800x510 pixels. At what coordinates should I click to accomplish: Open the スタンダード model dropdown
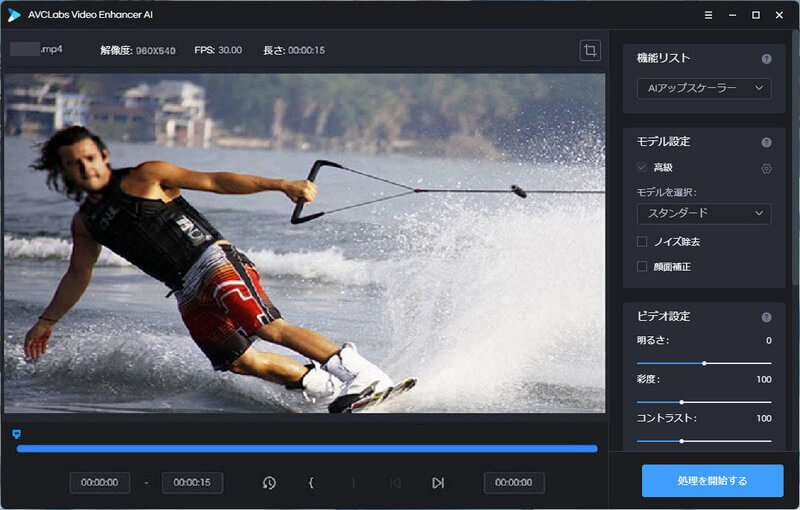click(704, 213)
